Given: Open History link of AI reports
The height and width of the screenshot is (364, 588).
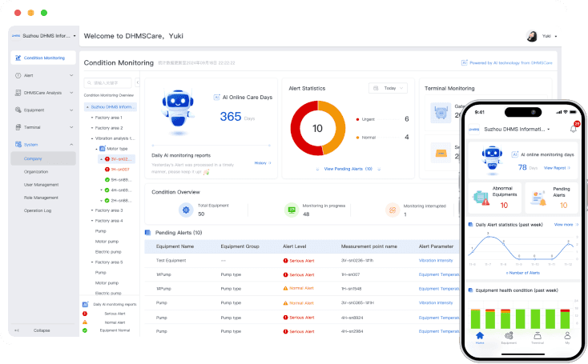Looking at the screenshot, I should pos(263,163).
